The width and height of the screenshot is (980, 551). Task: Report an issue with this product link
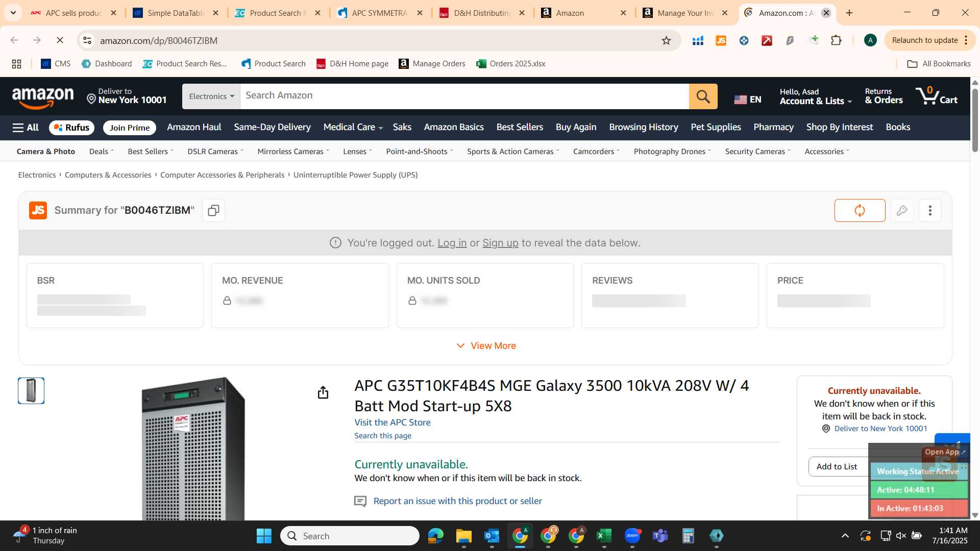pyautogui.click(x=457, y=501)
